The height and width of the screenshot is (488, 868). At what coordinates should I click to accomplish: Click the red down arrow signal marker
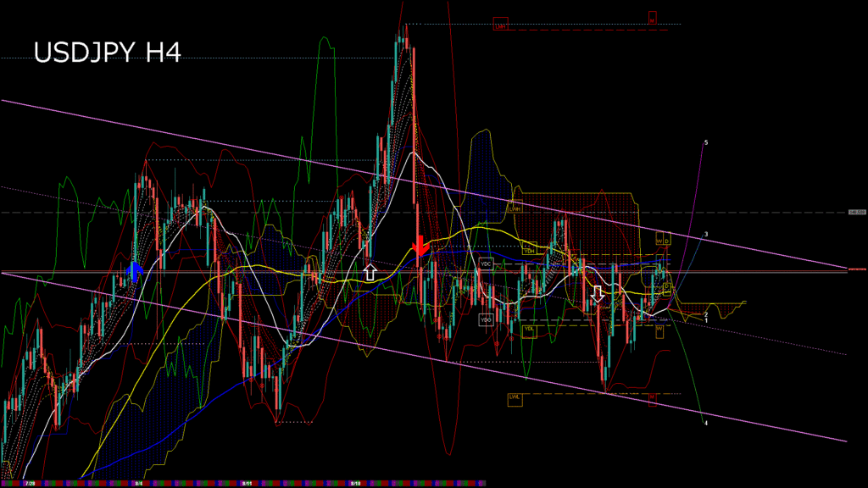419,246
